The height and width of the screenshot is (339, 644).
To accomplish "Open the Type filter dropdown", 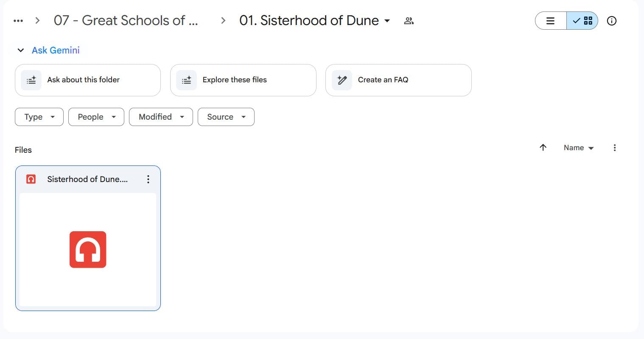I will (39, 117).
